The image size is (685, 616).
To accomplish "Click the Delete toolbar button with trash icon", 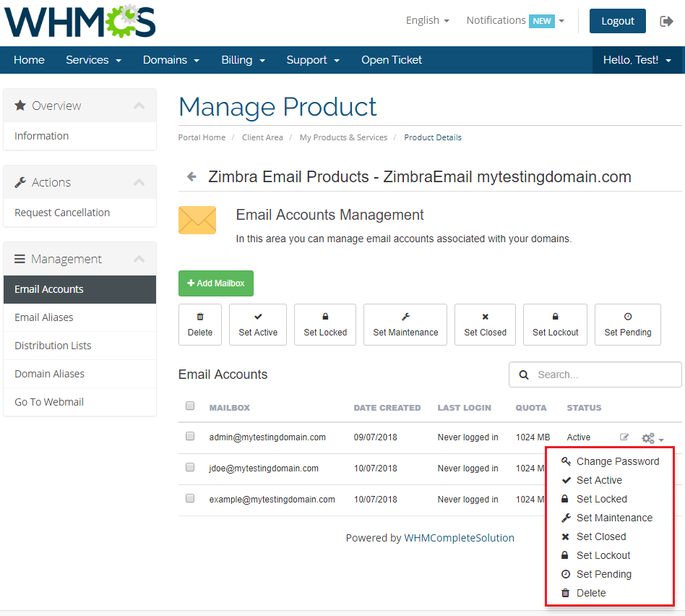I will click(x=200, y=325).
